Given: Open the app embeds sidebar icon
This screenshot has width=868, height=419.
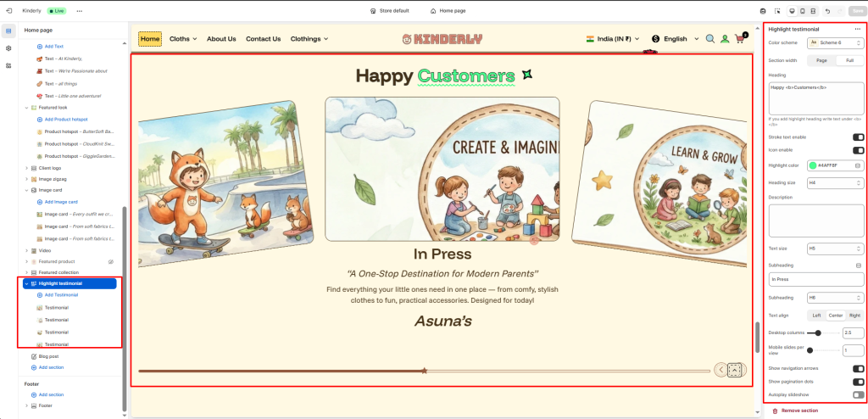Looking at the screenshot, I should tap(8, 65).
